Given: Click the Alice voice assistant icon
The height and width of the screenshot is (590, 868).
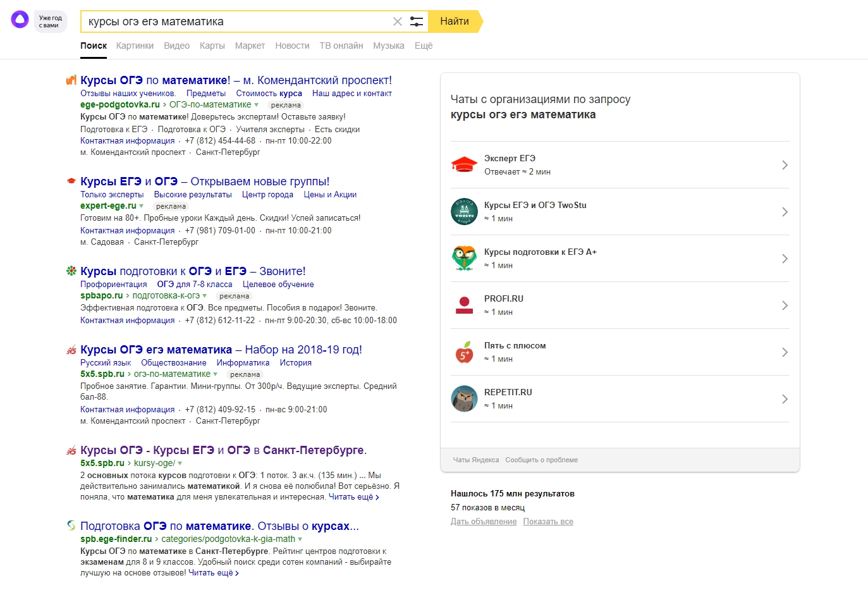Looking at the screenshot, I should [x=20, y=20].
